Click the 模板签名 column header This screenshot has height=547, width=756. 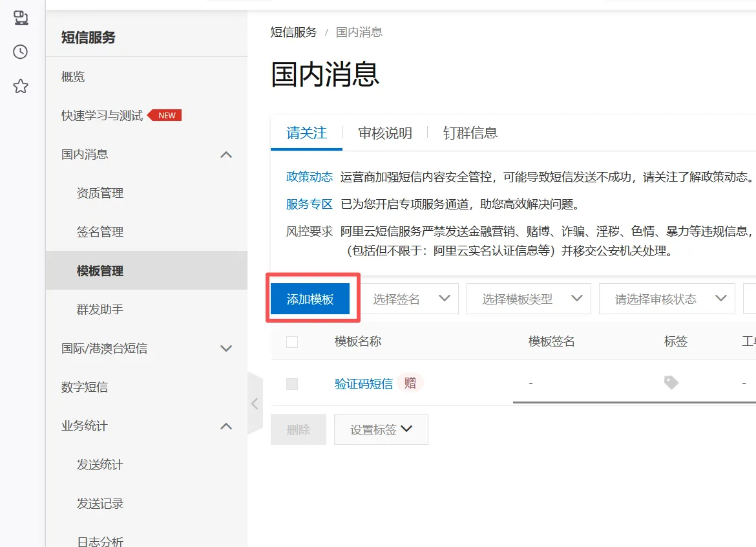(552, 341)
